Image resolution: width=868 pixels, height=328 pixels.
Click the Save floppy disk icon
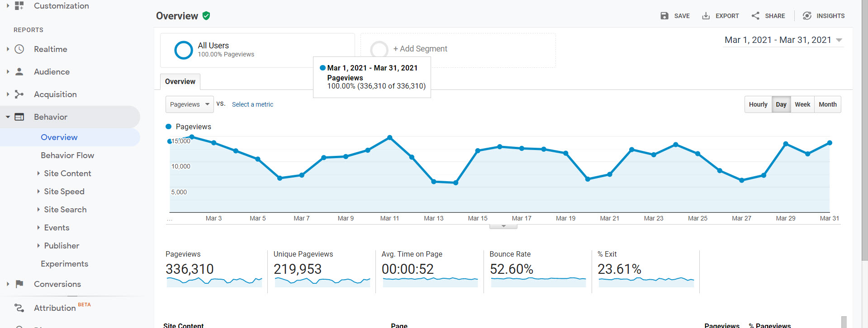(664, 16)
